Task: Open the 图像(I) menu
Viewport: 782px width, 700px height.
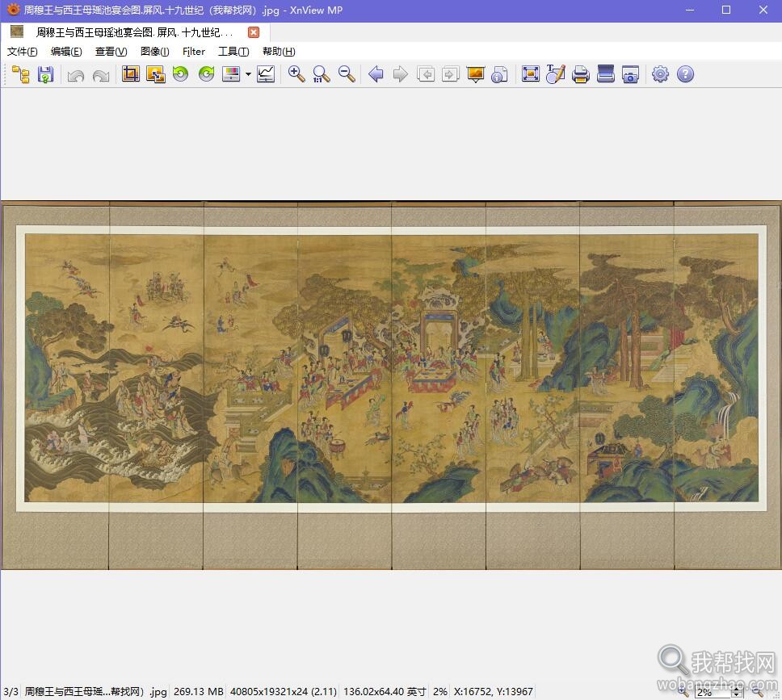Action: (x=154, y=52)
